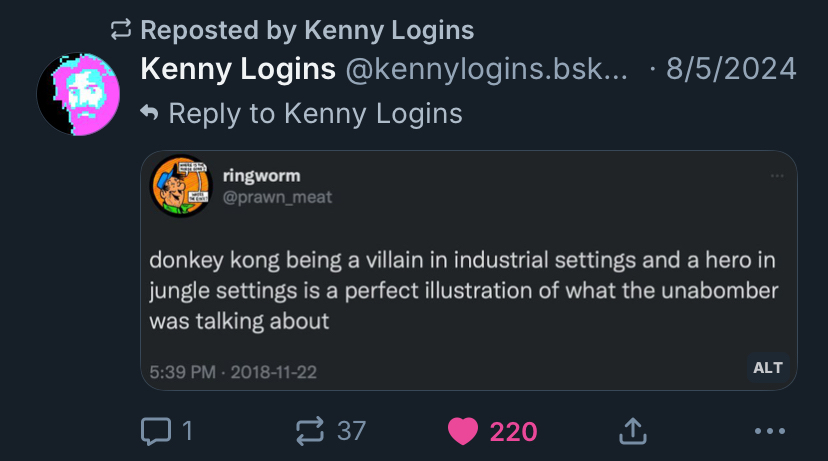Click the @prawn_meat handle in the screenshot
The width and height of the screenshot is (828, 461).
point(285,197)
